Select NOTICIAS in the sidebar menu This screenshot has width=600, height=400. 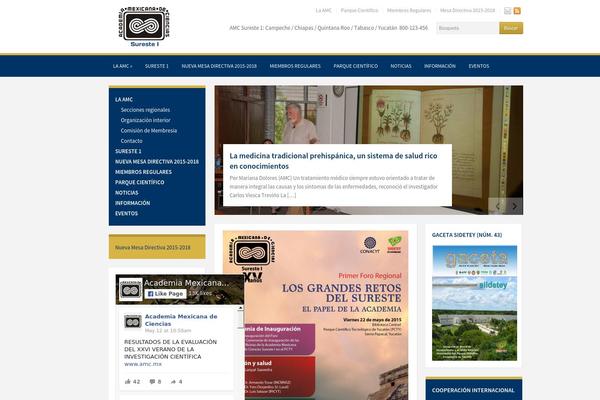coord(127,193)
